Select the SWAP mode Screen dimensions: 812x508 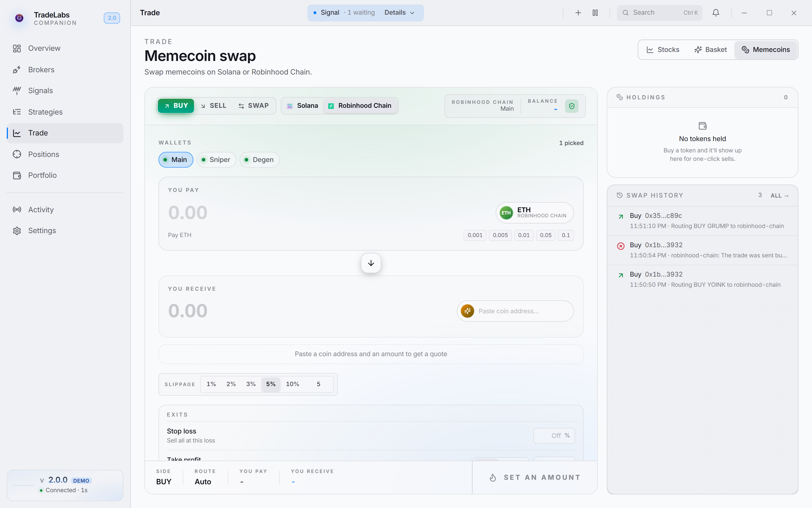254,106
